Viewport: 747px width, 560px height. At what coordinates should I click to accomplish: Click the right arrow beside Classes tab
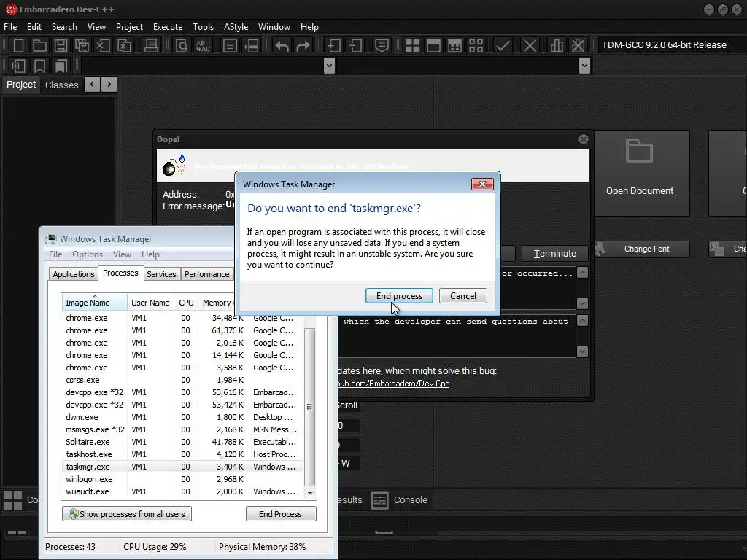pyautogui.click(x=109, y=85)
